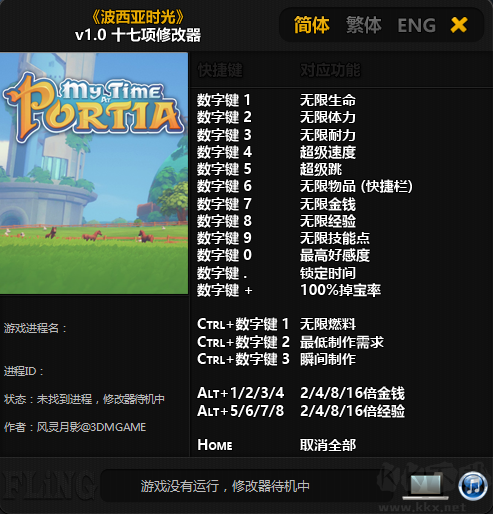The image size is (493, 514).
Task: Click hotkey label 数字键 6
Action: tap(224, 186)
